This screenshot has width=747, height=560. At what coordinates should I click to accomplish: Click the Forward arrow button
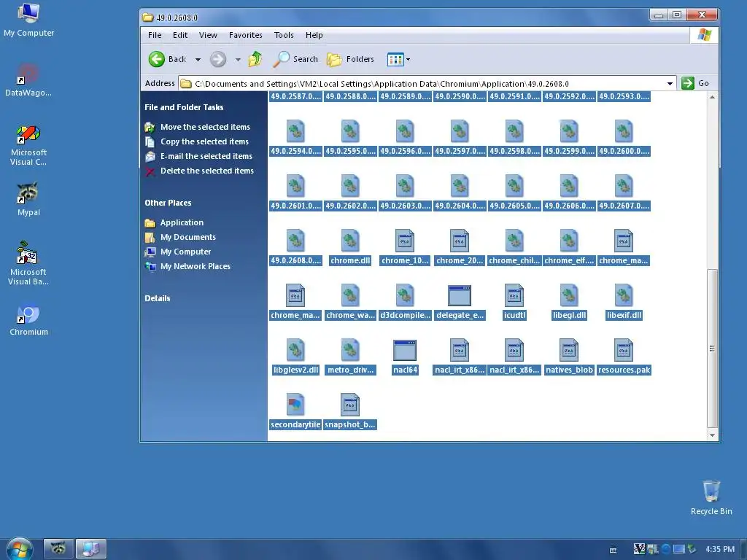click(218, 60)
